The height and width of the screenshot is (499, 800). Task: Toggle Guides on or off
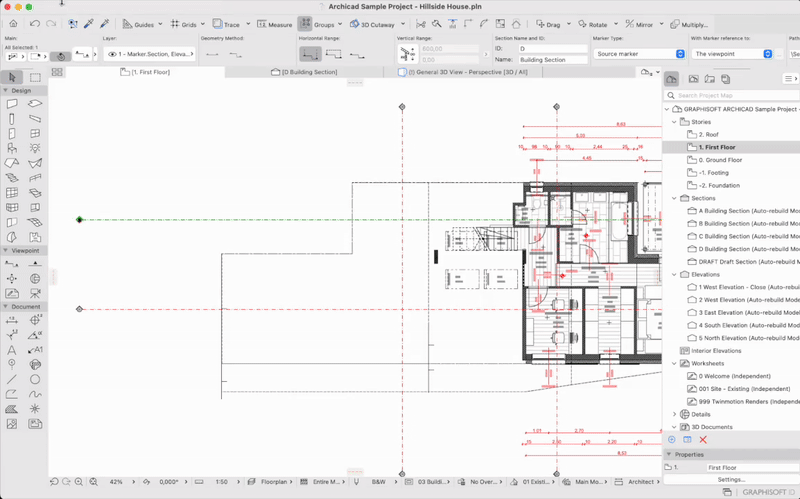pos(138,24)
